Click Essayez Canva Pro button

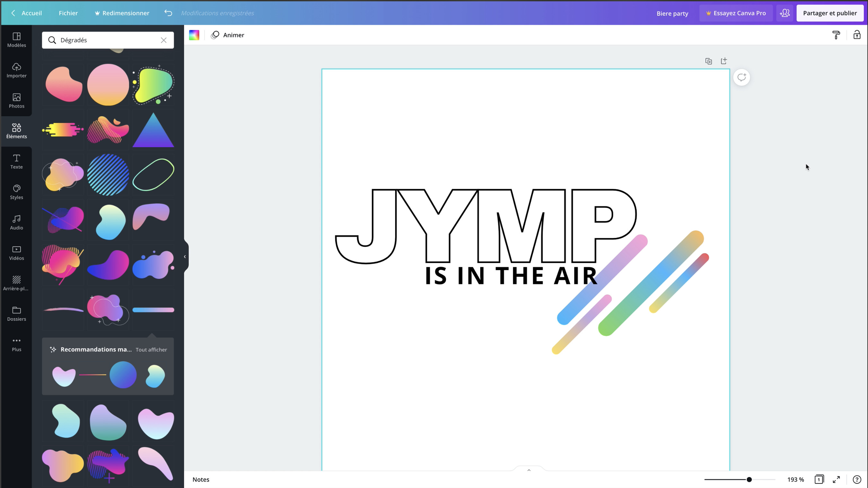736,13
